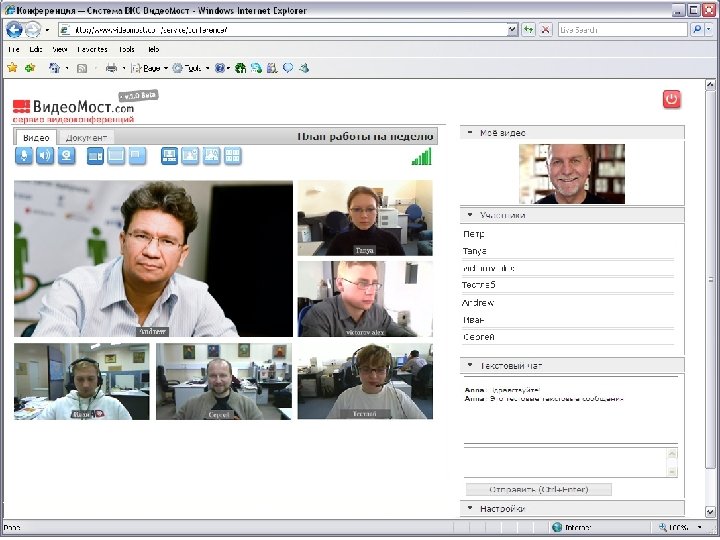Select the single wide-screen layout icon
This screenshot has width=720, height=540.
(x=116, y=156)
